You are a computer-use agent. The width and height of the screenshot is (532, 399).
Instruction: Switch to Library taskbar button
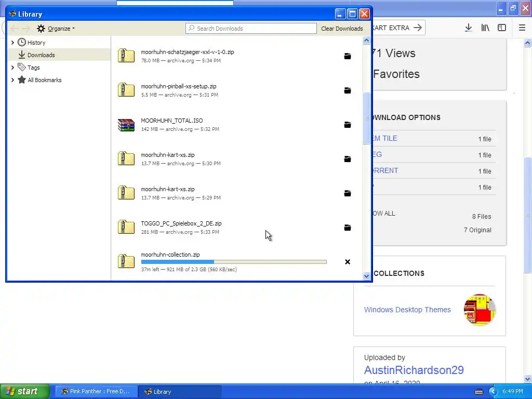(180, 391)
